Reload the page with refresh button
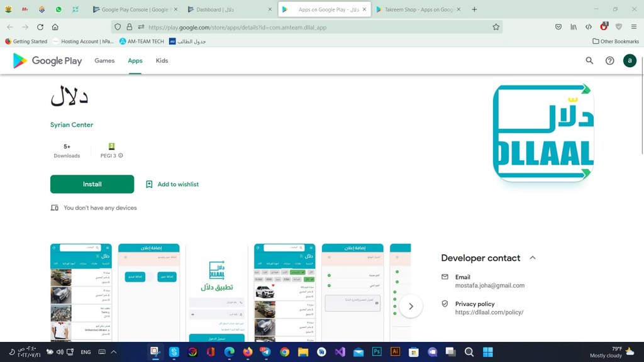 click(40, 27)
